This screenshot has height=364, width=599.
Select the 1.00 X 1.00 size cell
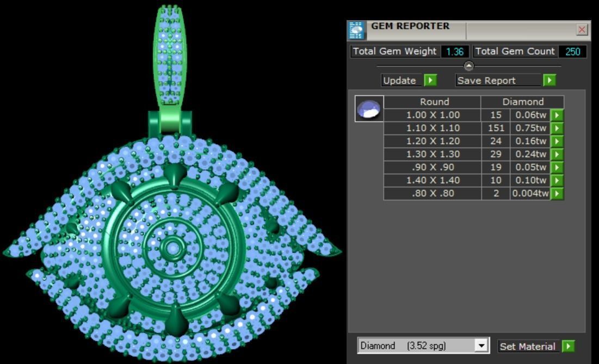433,115
